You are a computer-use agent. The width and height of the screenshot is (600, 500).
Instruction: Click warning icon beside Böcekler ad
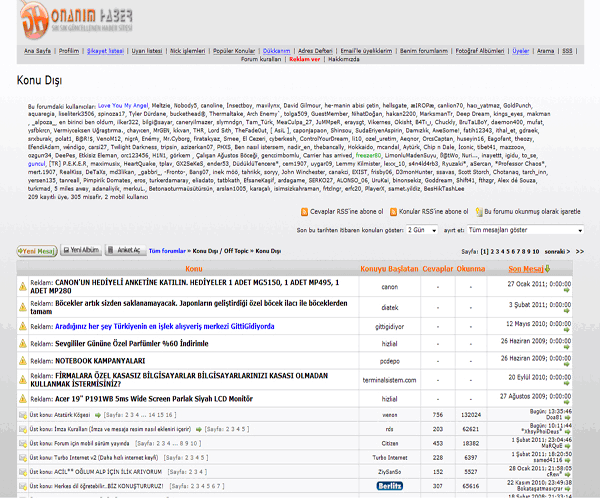[x=23, y=307]
